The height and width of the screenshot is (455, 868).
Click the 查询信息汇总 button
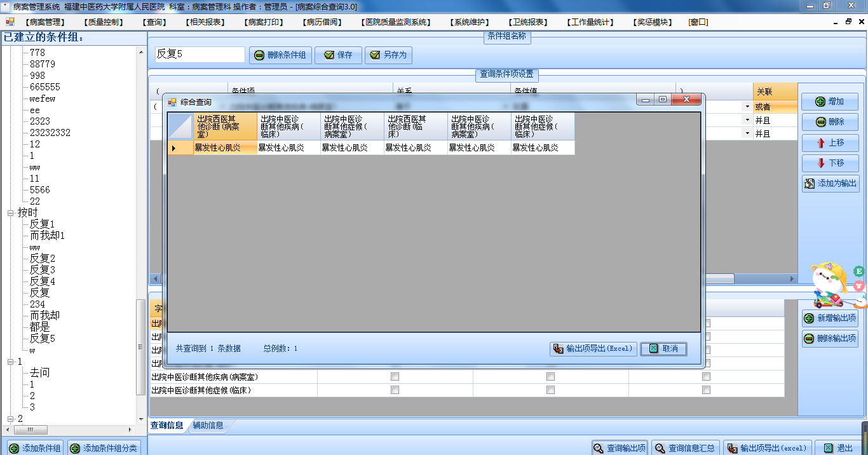(x=685, y=448)
